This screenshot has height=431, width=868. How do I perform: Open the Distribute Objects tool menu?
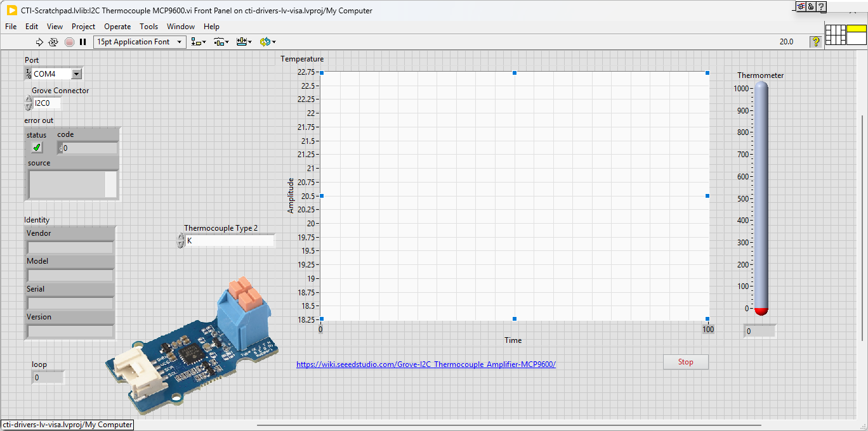(221, 42)
